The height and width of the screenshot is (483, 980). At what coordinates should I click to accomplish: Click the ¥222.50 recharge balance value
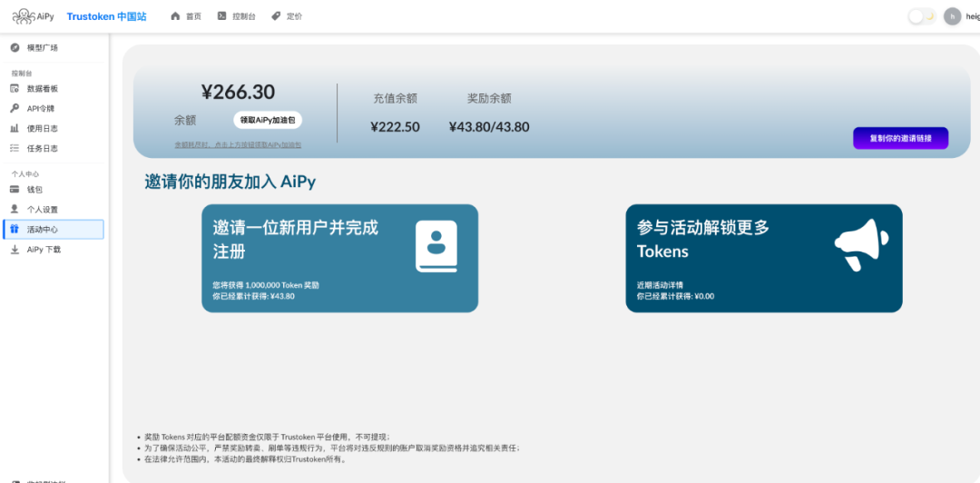[x=395, y=127]
